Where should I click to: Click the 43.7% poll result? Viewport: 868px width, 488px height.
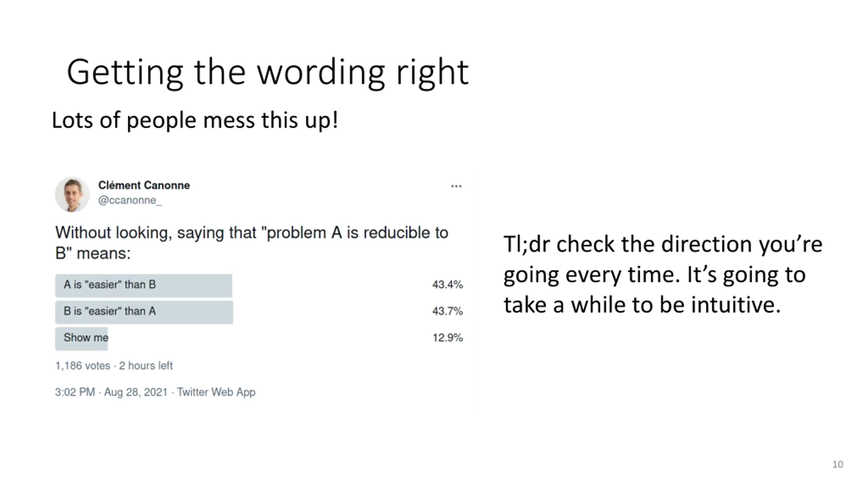[x=448, y=311]
